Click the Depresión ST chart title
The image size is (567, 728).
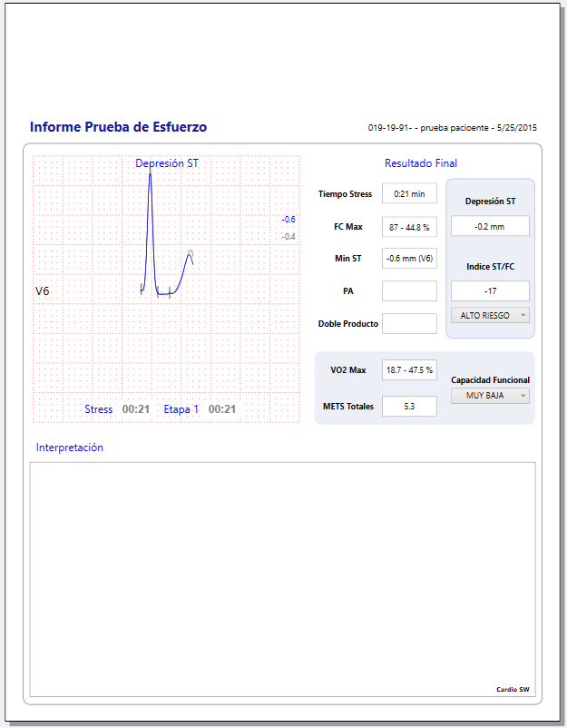(167, 163)
